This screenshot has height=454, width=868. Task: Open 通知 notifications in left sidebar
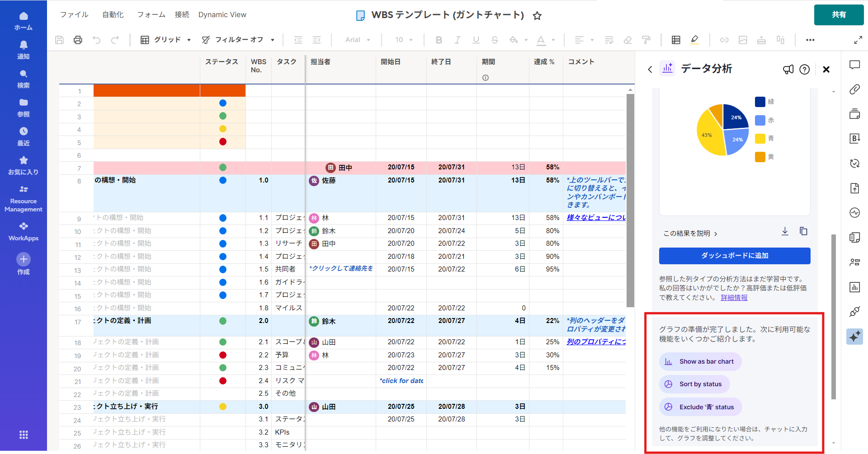click(24, 50)
